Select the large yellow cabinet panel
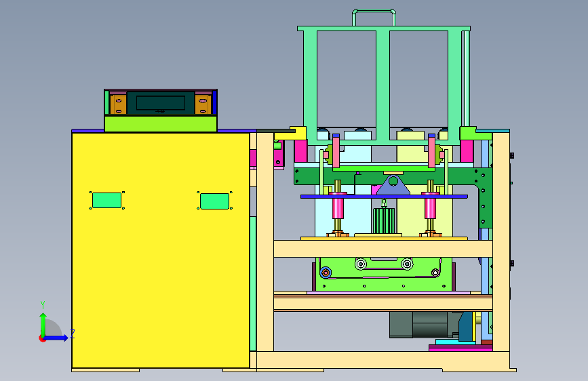Screen dimensions: 588x381 tap(161, 249)
